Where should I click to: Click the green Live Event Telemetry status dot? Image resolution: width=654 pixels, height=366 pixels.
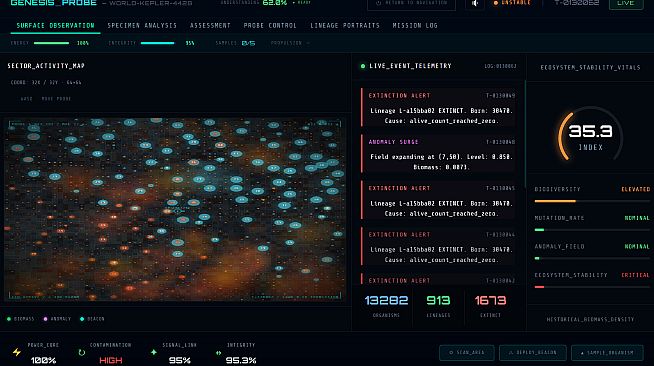(362, 66)
